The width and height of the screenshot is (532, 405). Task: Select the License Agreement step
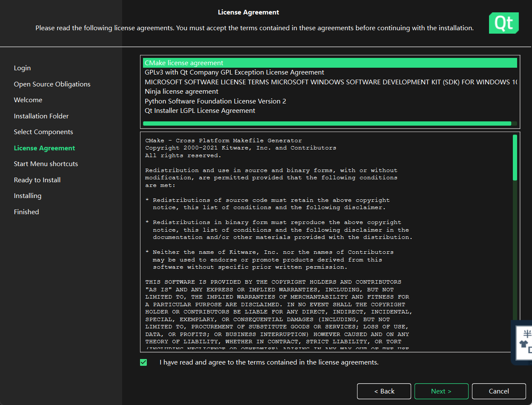click(x=44, y=148)
